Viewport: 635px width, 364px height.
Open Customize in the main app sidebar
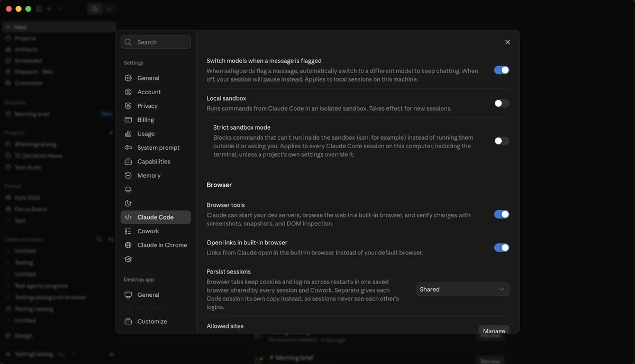point(59,83)
